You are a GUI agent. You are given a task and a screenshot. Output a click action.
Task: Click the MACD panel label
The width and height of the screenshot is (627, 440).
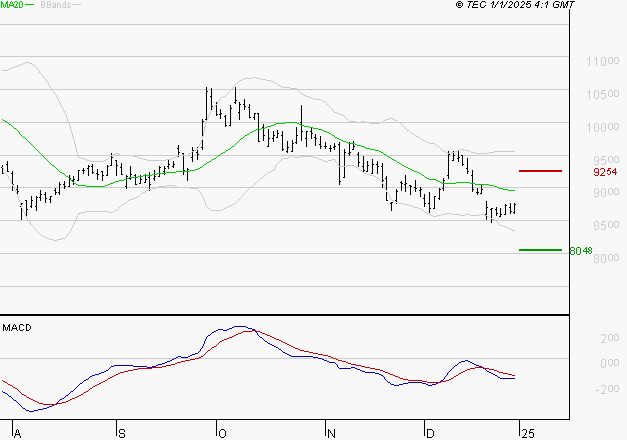(x=17, y=328)
